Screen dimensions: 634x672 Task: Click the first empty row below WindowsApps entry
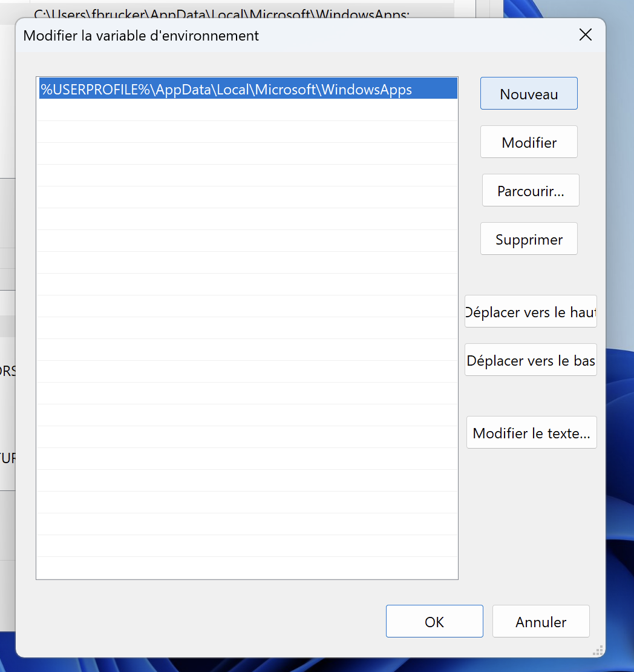(247, 110)
